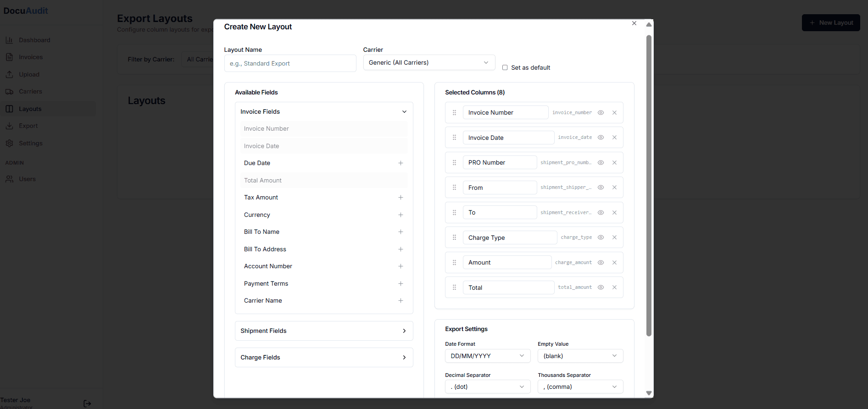Click the dialog's vertical scrollbar thumb

pos(649,186)
